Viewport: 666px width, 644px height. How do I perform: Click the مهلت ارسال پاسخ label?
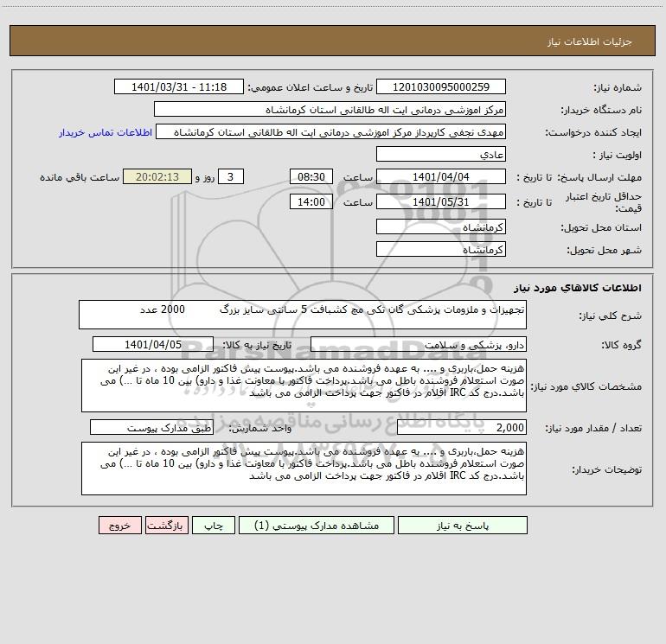tap(599, 177)
